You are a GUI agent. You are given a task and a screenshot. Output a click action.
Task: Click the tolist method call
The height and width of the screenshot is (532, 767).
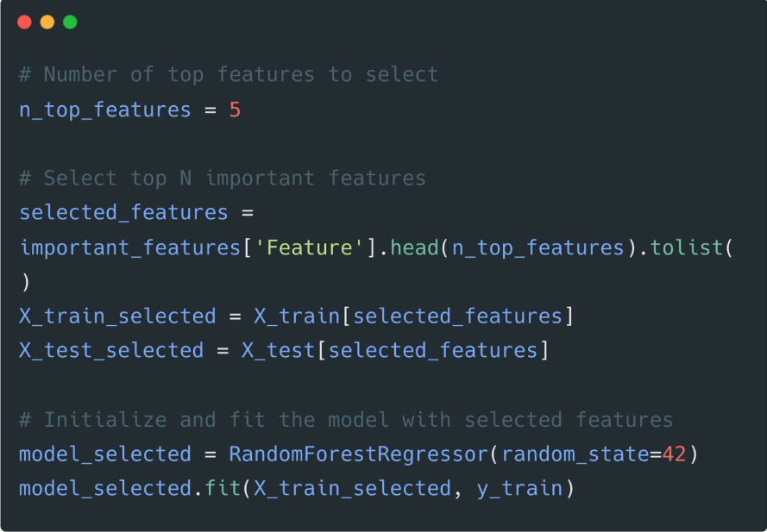coord(686,247)
